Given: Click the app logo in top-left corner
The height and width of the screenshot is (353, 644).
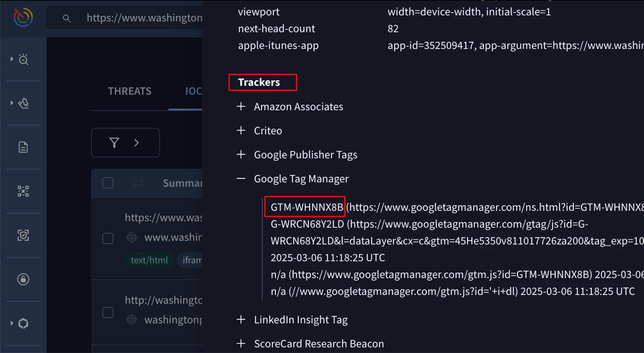Looking at the screenshot, I should point(23,17).
